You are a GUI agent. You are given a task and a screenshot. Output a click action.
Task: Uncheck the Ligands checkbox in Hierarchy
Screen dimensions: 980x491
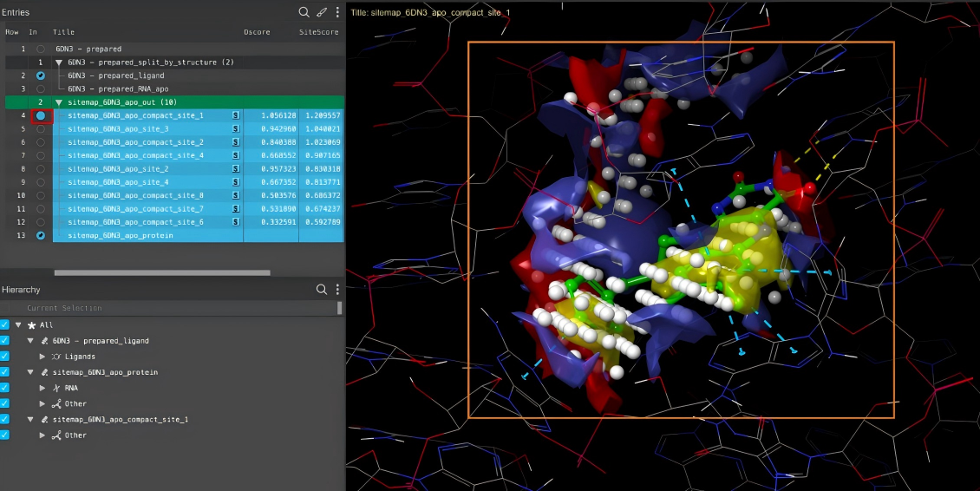click(x=5, y=357)
